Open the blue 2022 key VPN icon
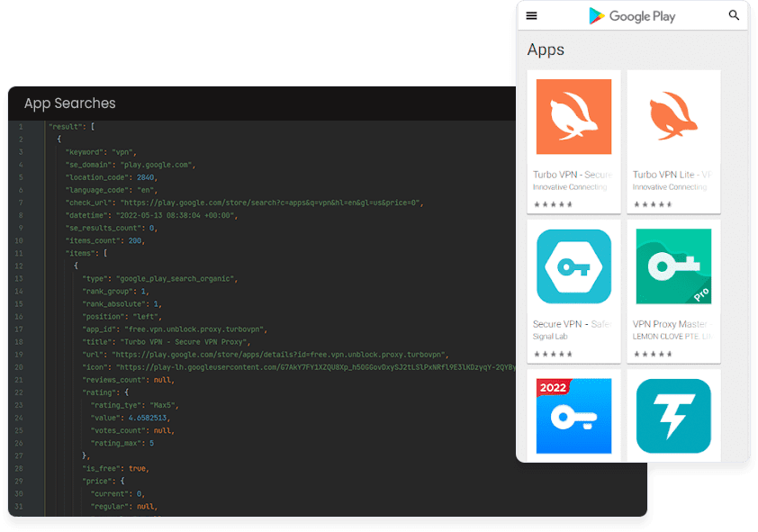The image size is (758, 532). point(573,416)
